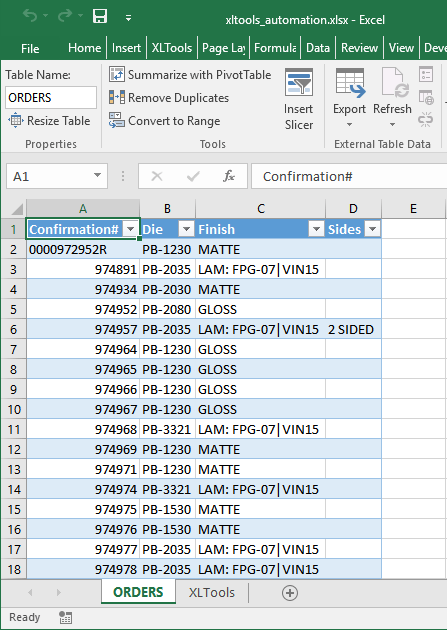The width and height of the screenshot is (447, 630).
Task: Click macro recording icon in status bar
Action: [65, 617]
